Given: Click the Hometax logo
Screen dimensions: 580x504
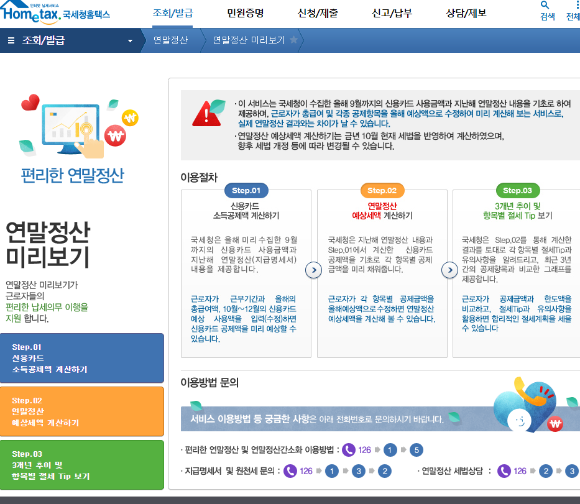Looking at the screenshot, I should (x=55, y=13).
